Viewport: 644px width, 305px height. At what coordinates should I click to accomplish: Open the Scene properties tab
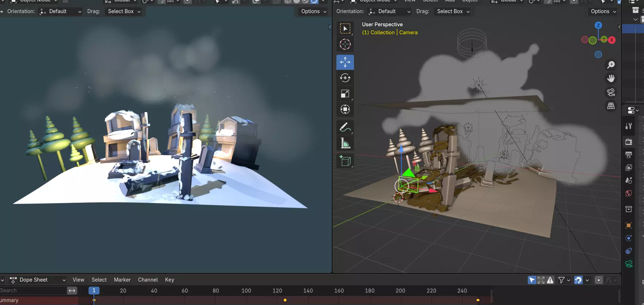point(629,180)
